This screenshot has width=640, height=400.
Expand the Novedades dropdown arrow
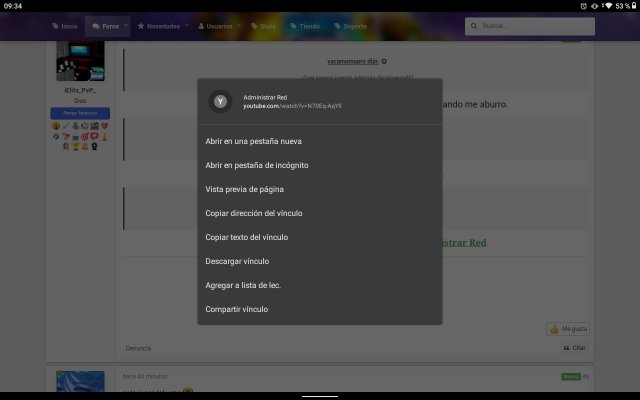[186, 26]
